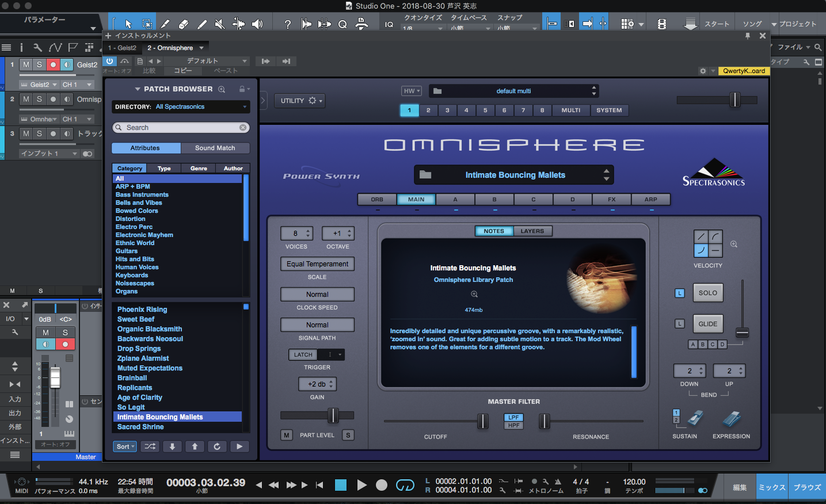The width and height of the screenshot is (826, 504).
Task: Pick the Mute tool in toolbar
Action: coord(220,24)
